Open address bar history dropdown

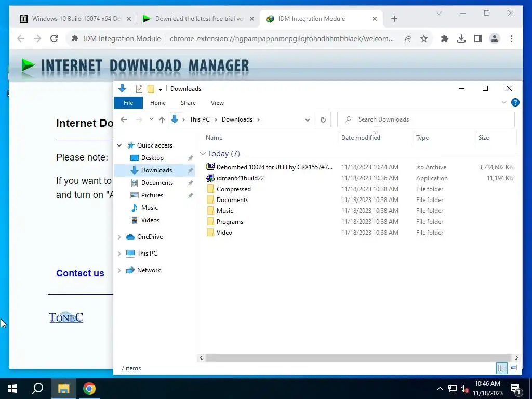coord(308,120)
